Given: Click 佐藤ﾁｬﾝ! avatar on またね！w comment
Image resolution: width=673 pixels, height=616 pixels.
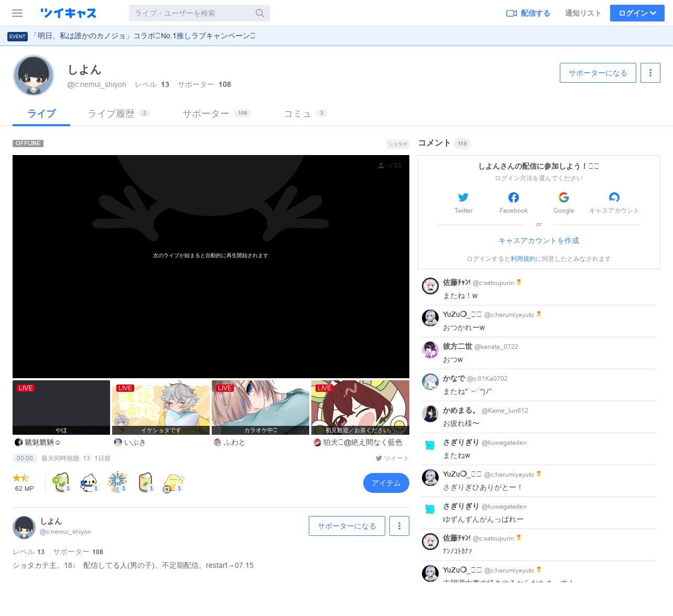Looking at the screenshot, I should coord(430,286).
